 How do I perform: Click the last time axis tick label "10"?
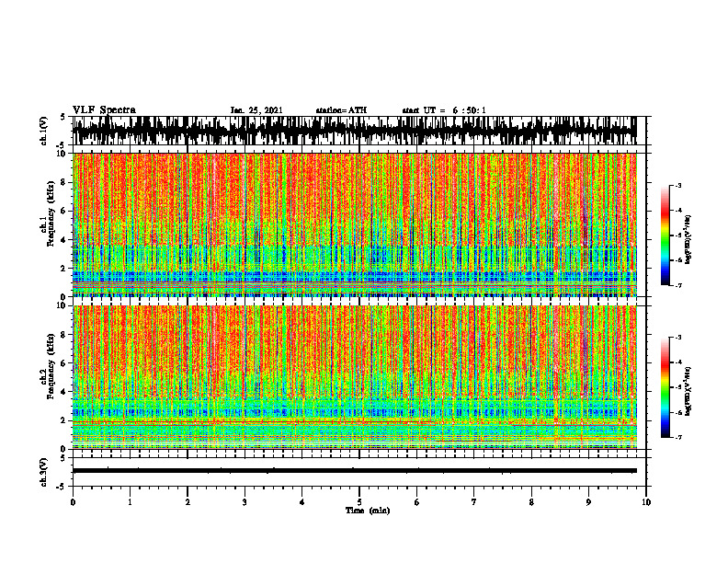click(646, 502)
